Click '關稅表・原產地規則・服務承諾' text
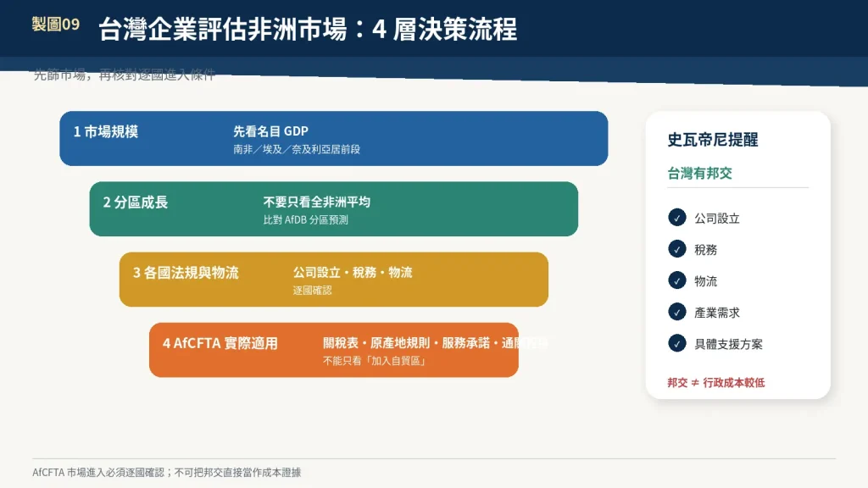Image resolution: width=868 pixels, height=488 pixels. [406, 343]
